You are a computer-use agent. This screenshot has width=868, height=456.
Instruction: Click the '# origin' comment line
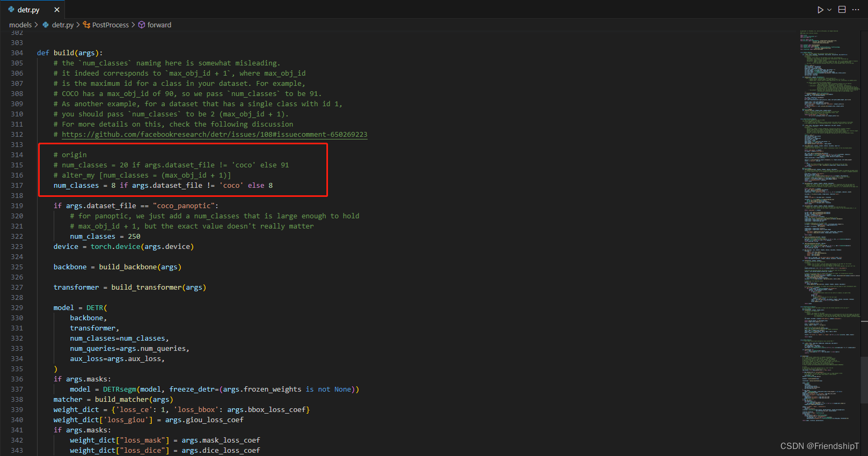(x=70, y=155)
